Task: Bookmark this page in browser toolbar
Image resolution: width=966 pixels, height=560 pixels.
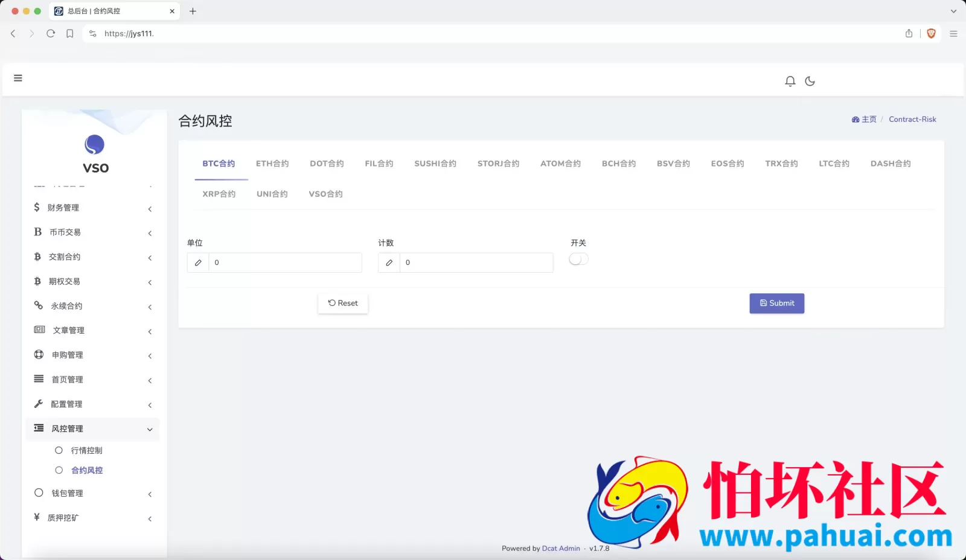Action: click(x=70, y=34)
